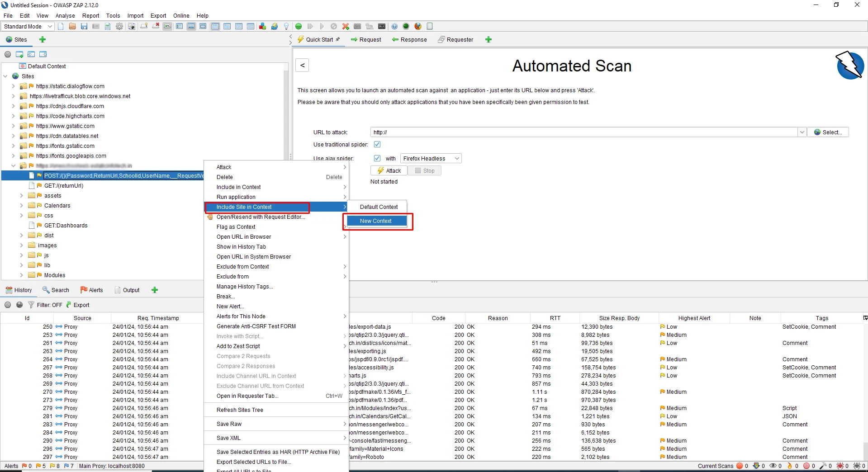Image resolution: width=868 pixels, height=472 pixels.
Task: Open the Options gear on the toolbar
Action: click(119, 26)
